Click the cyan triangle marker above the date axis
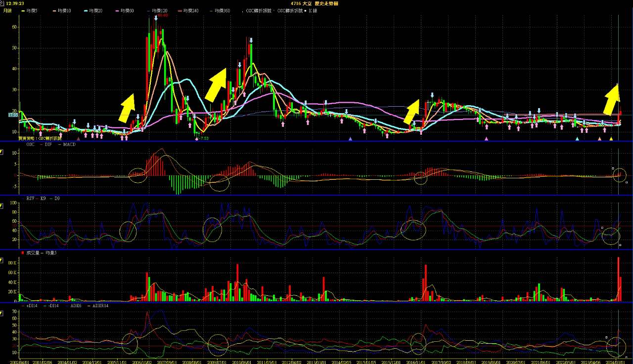Image resolution: width=633 pixels, height=364 pixels. [577, 139]
